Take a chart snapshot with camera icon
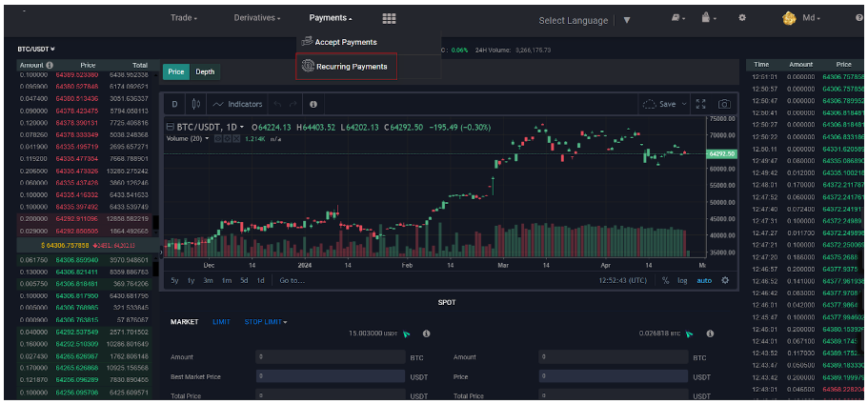This screenshot has height=404, width=868. point(724,104)
